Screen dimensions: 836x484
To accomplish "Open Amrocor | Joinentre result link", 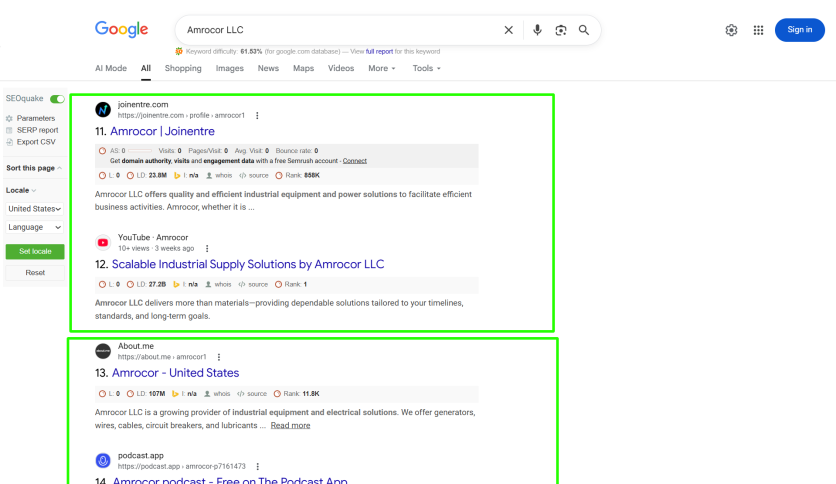I will coord(162,131).
